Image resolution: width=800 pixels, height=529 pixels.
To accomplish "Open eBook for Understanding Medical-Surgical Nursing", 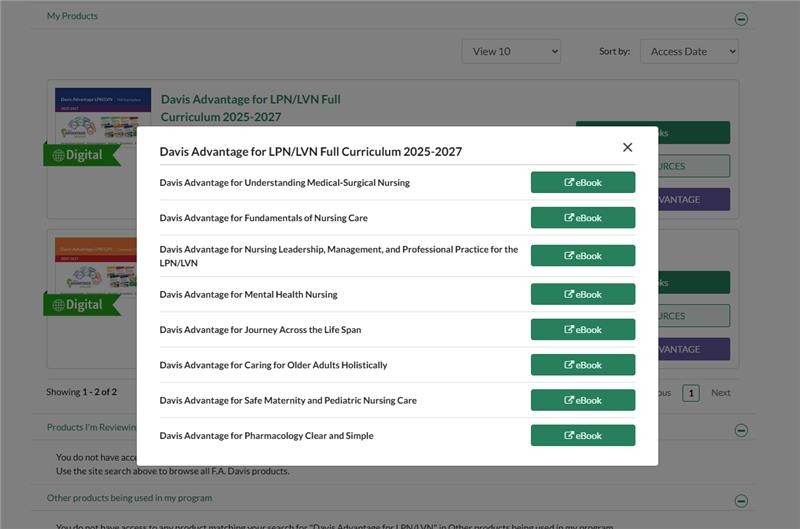I will point(582,182).
